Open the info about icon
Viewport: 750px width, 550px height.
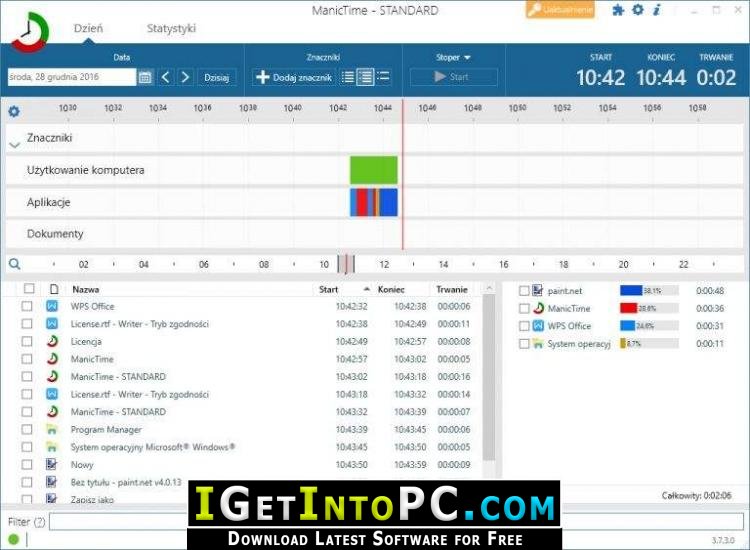tap(657, 10)
